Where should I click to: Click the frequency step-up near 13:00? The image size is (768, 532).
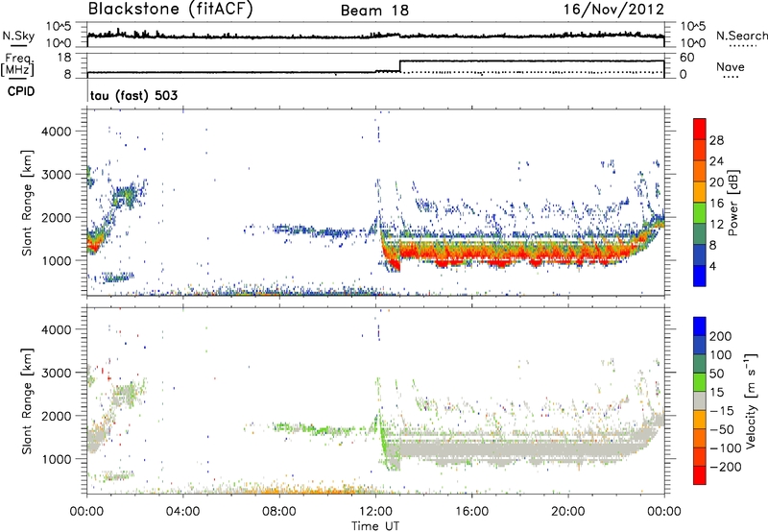pos(399,66)
